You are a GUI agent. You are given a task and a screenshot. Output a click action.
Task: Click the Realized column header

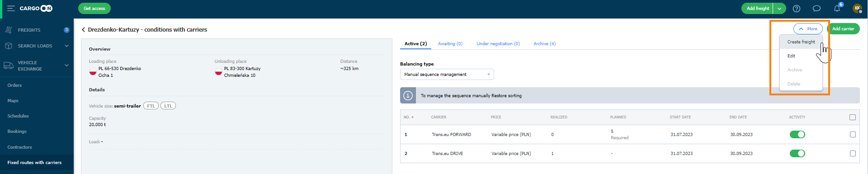point(559,117)
